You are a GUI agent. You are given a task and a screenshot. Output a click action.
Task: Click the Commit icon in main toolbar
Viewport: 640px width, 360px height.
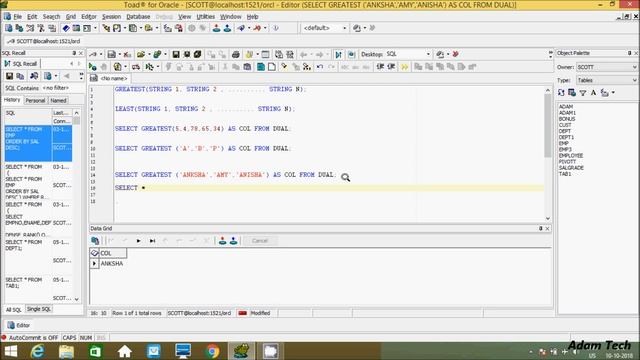point(216,28)
